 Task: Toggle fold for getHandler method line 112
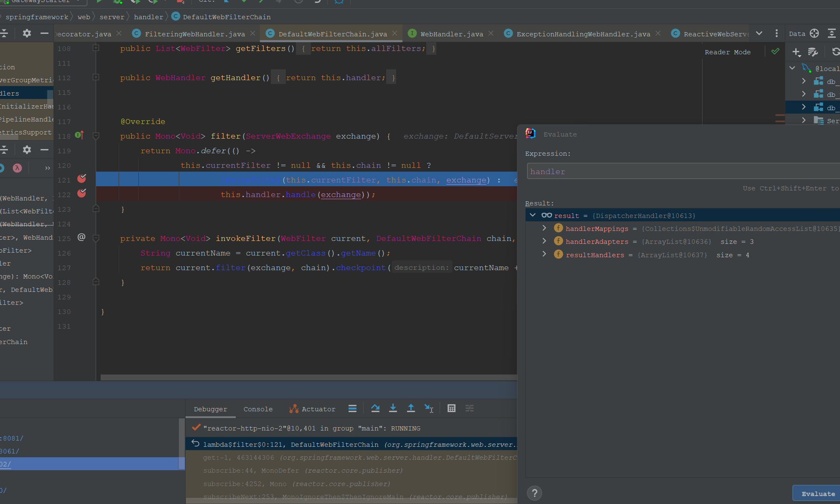(96, 77)
